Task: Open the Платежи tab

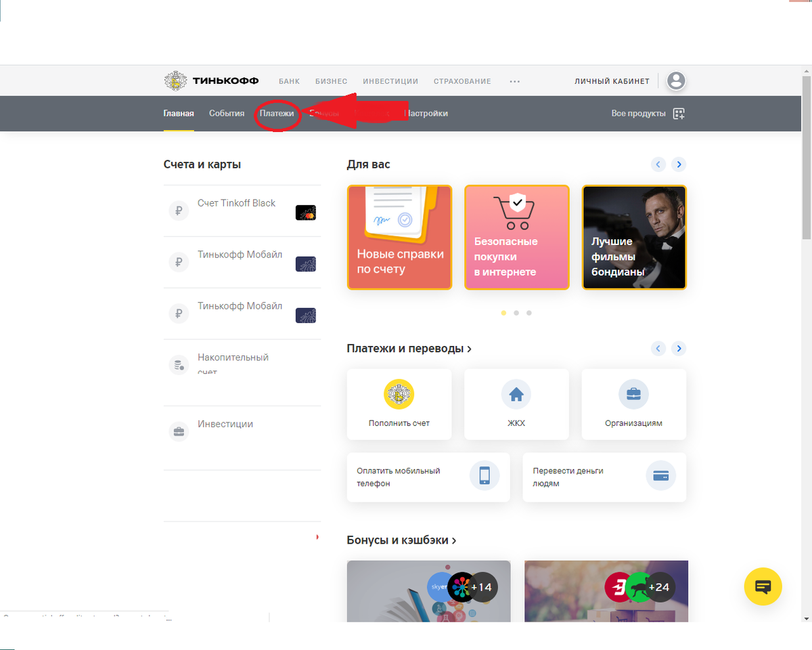Action: [x=277, y=114]
